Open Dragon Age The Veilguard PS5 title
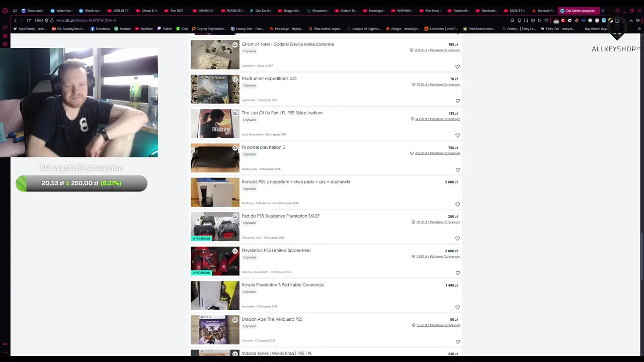This screenshot has height=362, width=644. 272,319
